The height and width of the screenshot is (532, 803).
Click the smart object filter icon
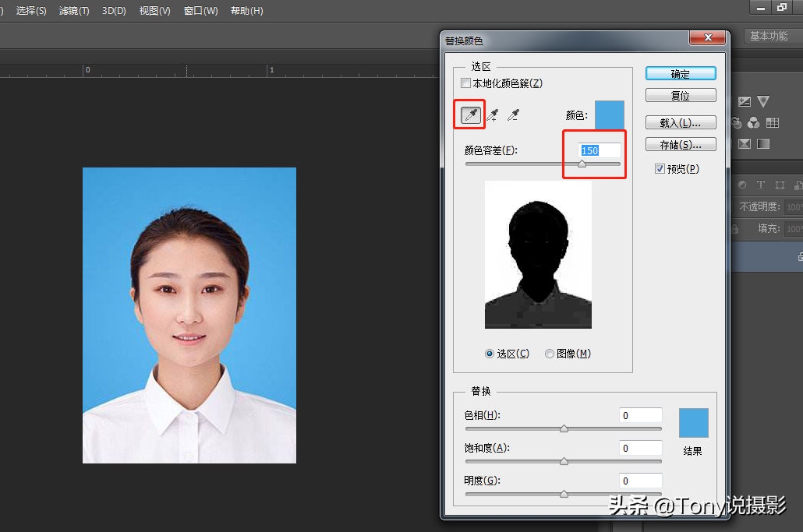pyautogui.click(x=798, y=185)
